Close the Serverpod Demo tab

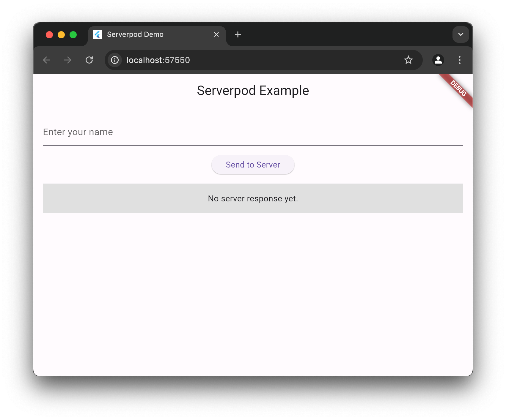(x=216, y=35)
